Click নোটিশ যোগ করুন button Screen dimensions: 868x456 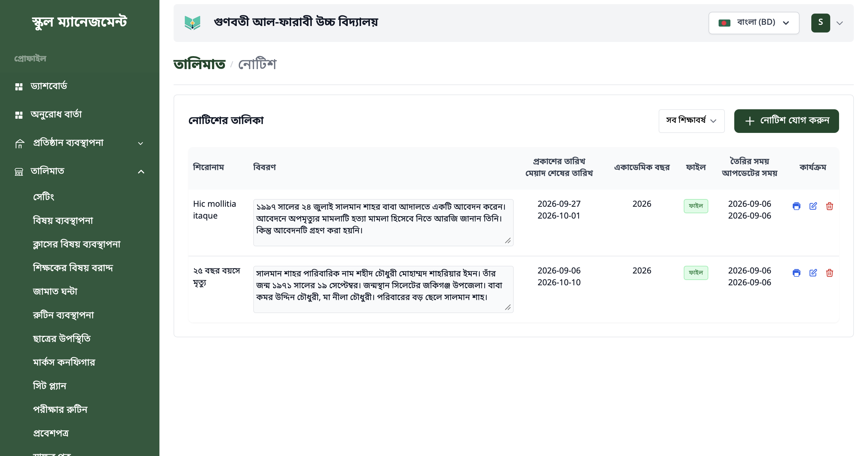pos(787,121)
